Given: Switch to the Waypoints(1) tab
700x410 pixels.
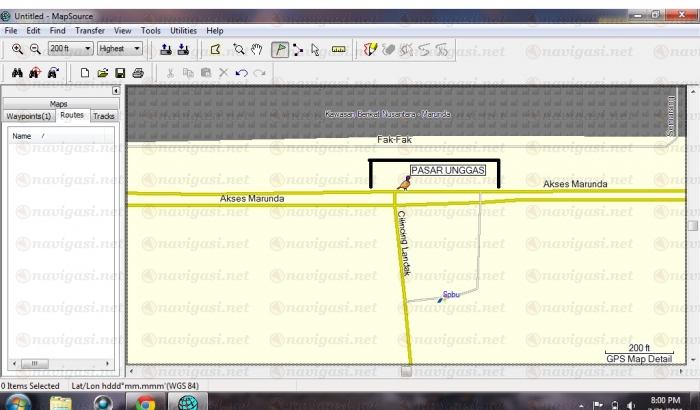Looking at the screenshot, I should point(29,116).
